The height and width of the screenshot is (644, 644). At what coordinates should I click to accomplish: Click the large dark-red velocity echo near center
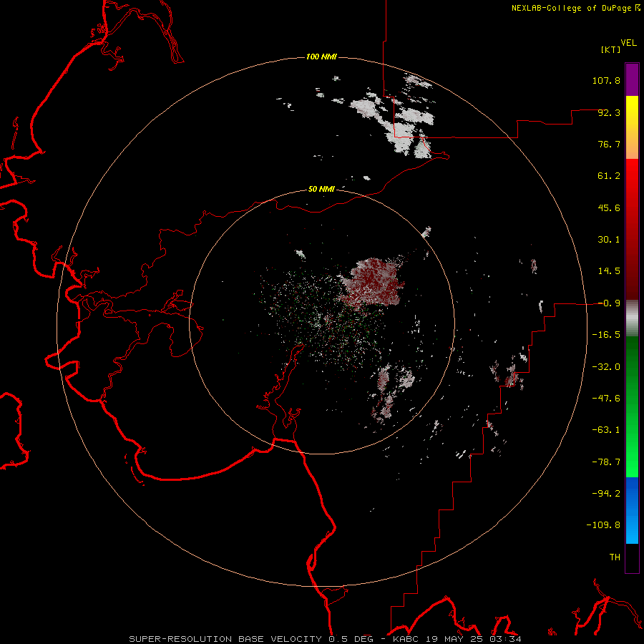tap(371, 283)
